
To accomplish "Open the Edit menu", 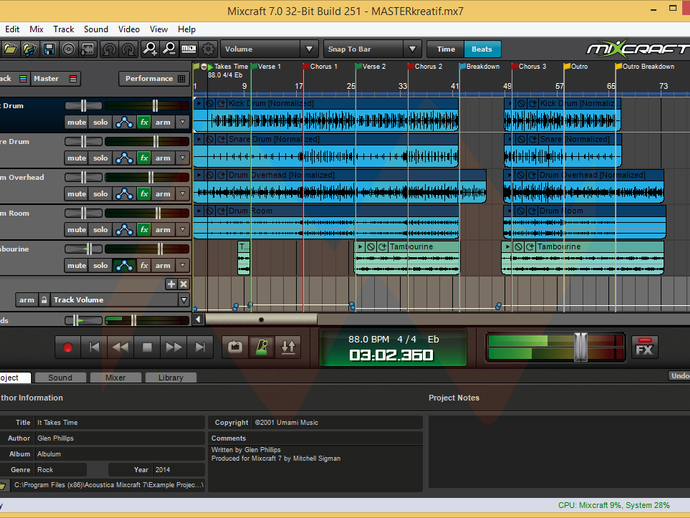I will 12,29.
